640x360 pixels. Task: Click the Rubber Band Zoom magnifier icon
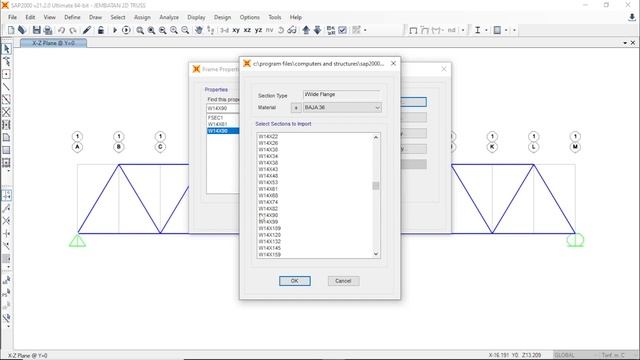point(140,30)
